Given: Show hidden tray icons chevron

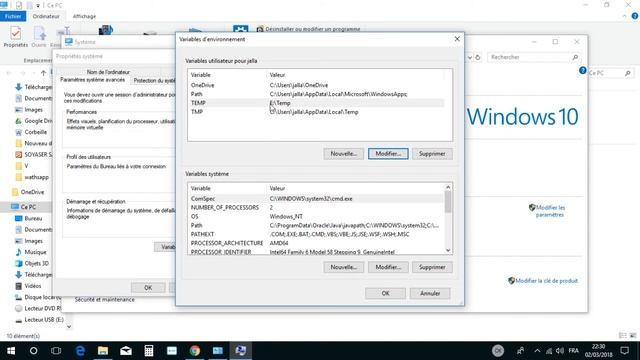Looking at the screenshot, I should tap(537, 351).
